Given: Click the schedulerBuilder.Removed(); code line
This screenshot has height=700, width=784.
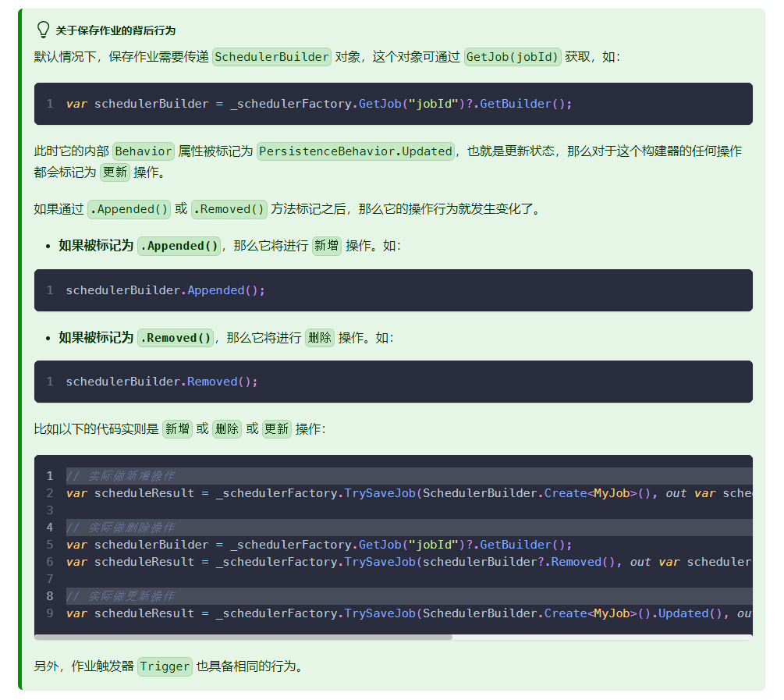Looking at the screenshot, I should (162, 382).
